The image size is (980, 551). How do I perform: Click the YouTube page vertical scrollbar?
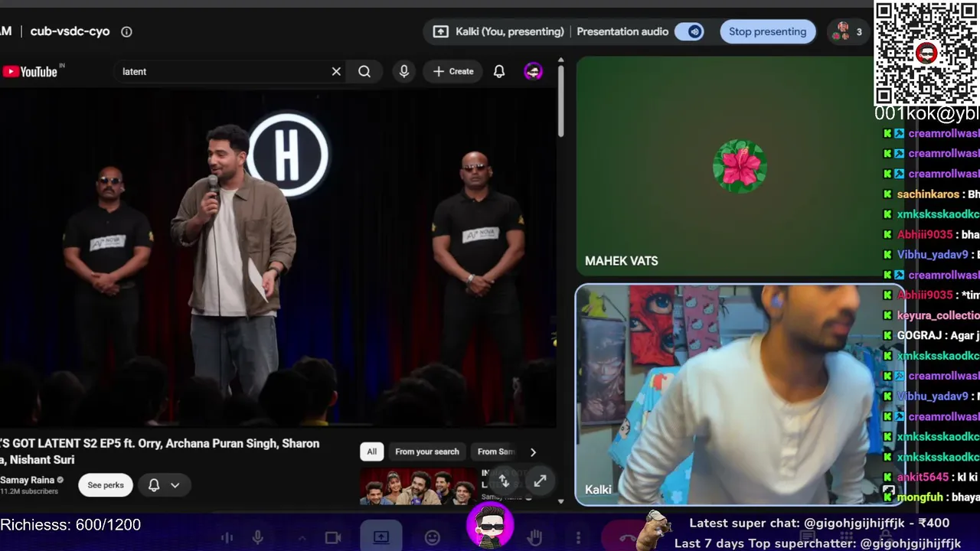(560, 99)
